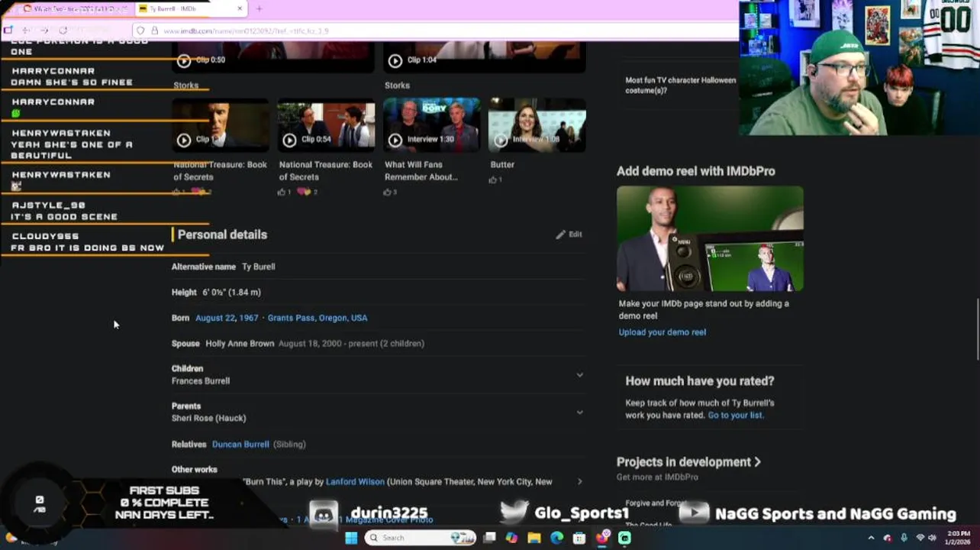
Task: Play the Clip 0:50 video
Action: [184, 60]
